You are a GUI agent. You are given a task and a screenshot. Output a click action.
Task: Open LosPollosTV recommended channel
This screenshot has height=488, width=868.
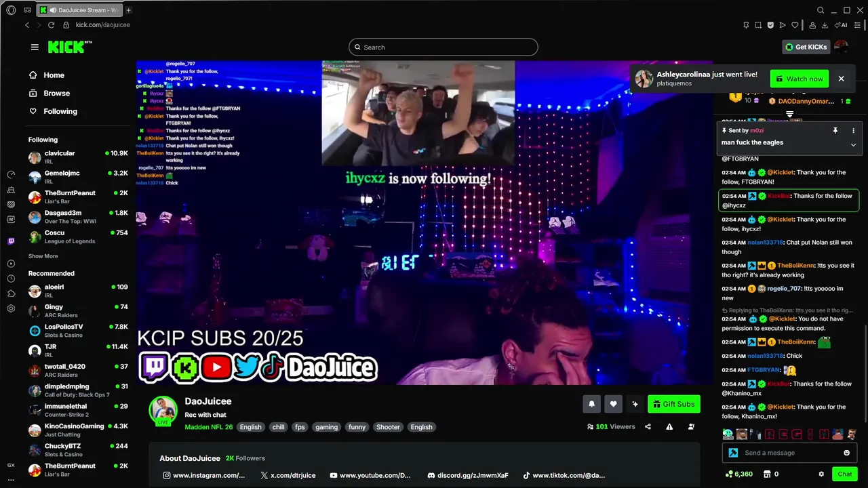(x=78, y=331)
